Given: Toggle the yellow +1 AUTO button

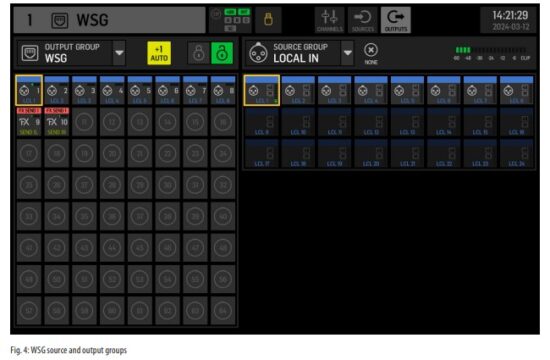Looking at the screenshot, I should click(159, 53).
